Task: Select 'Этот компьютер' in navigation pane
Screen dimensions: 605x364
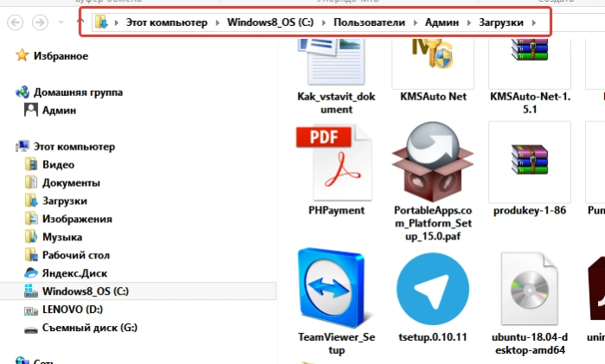Action: point(74,147)
